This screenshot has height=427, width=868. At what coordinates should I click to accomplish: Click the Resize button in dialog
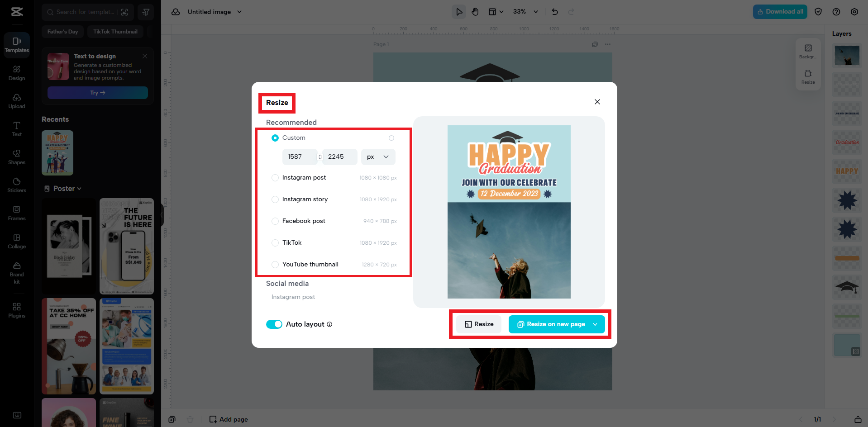(x=479, y=324)
